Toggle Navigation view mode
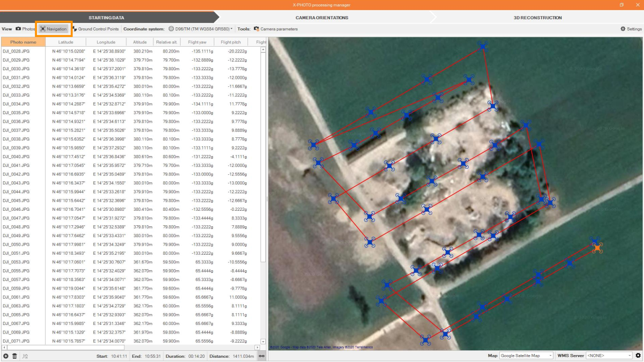Image resolution: width=644 pixels, height=362 pixels. click(53, 29)
